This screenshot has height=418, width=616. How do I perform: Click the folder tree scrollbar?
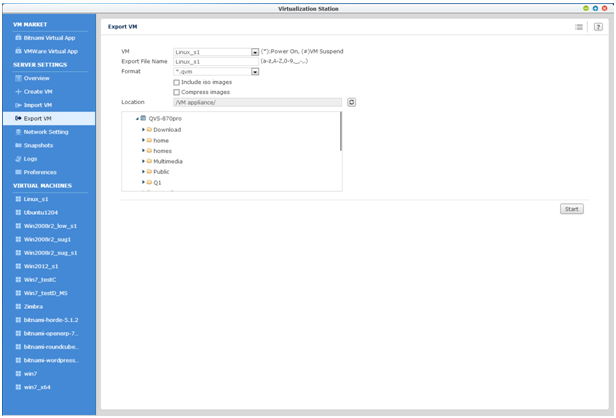click(341, 131)
